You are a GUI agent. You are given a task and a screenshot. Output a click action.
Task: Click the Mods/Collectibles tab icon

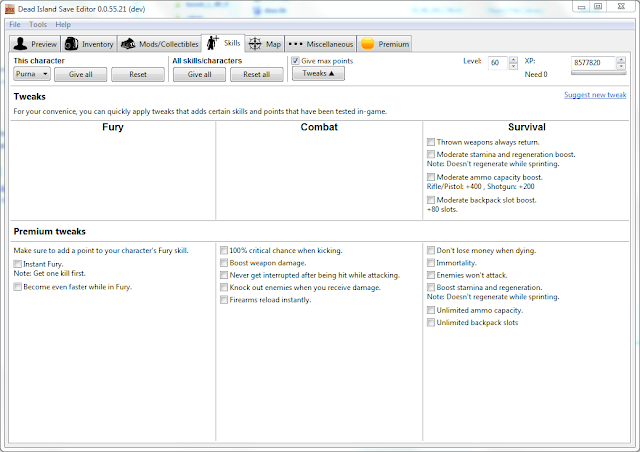[127, 44]
